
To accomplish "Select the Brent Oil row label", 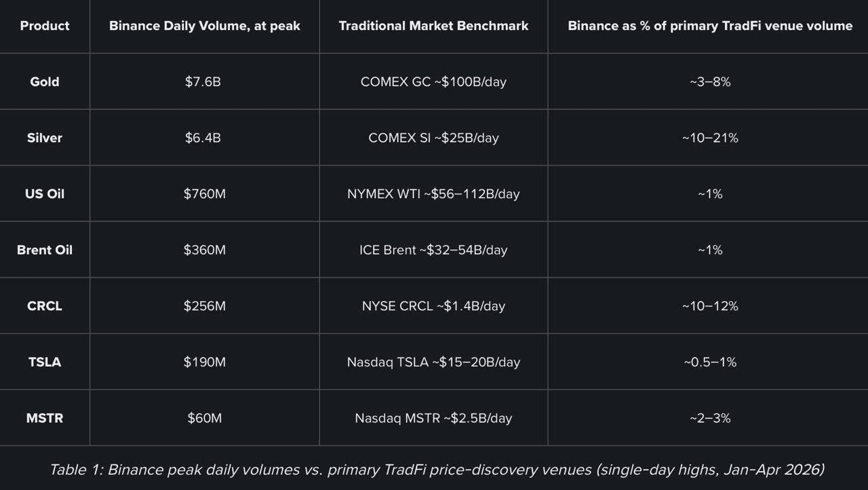I will coord(45,250).
